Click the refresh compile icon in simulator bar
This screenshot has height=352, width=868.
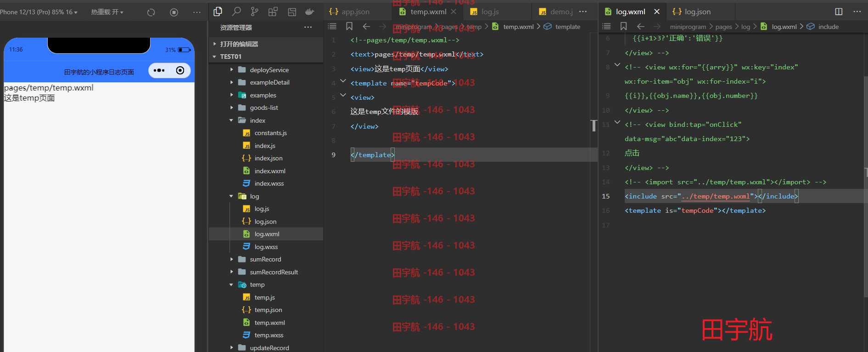[x=151, y=12]
